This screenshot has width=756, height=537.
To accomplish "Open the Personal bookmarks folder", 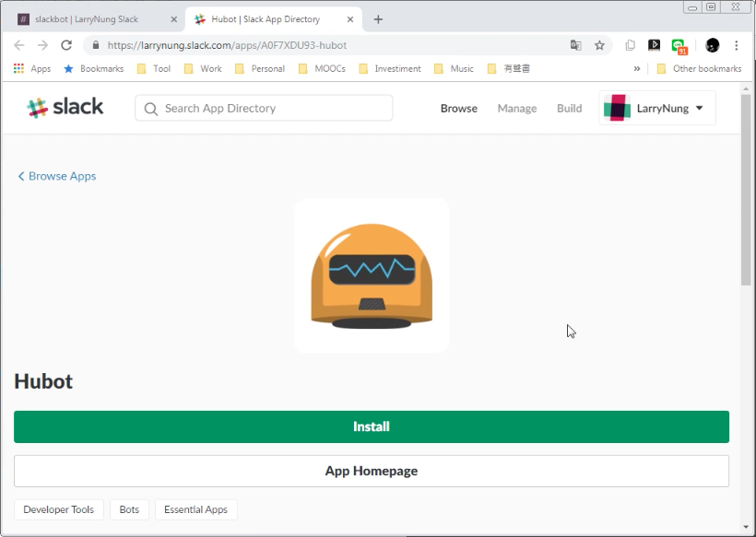I will click(x=260, y=69).
